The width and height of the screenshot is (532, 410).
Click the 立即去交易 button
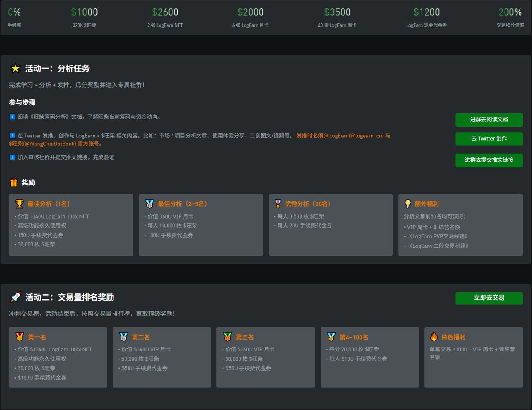[489, 298]
